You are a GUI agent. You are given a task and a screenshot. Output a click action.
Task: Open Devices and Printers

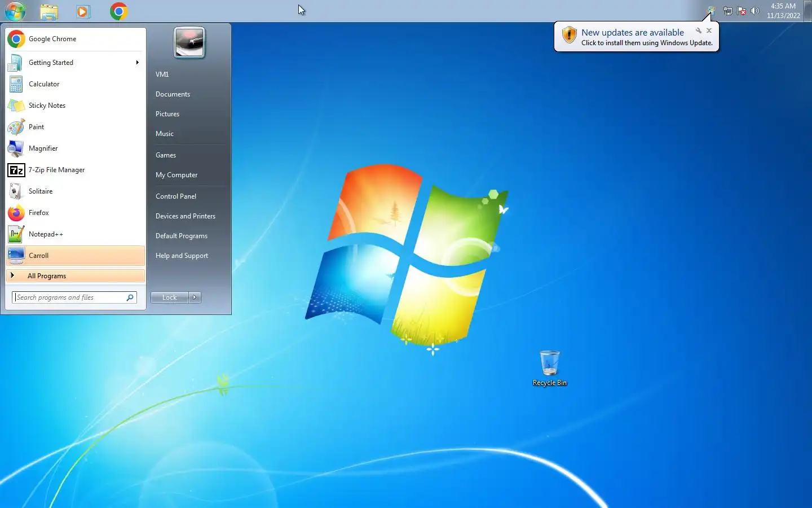(189, 216)
